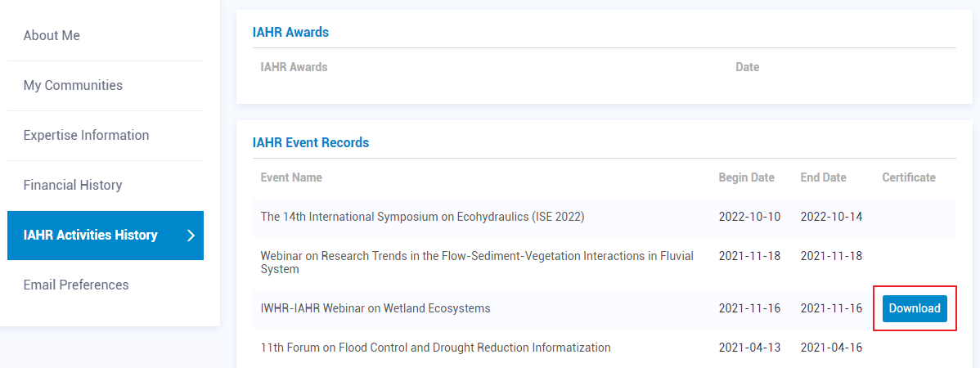Image resolution: width=980 pixels, height=368 pixels.
Task: Select IAHR Activities History tab
Action: coord(90,236)
